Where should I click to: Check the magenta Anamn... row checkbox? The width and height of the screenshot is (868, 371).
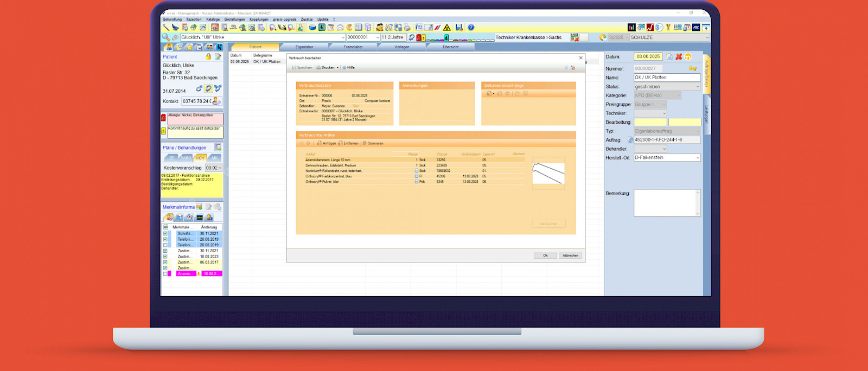(165, 274)
